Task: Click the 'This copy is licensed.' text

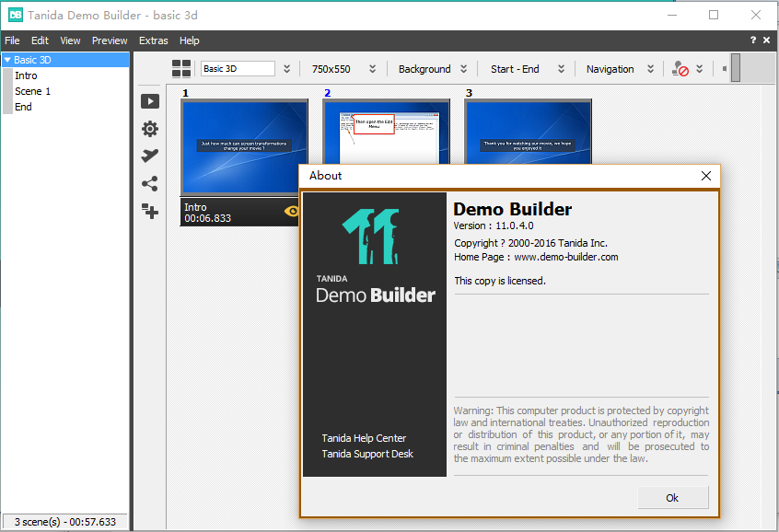Action: pos(500,281)
